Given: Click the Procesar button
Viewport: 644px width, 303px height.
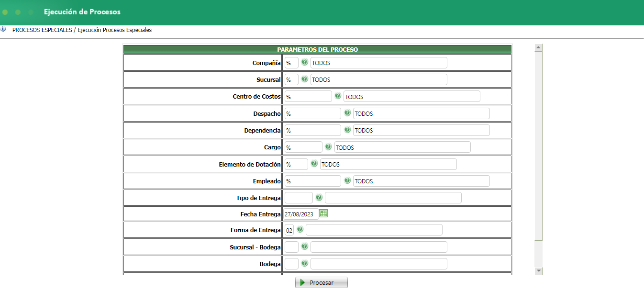Looking at the screenshot, I should (x=322, y=282).
